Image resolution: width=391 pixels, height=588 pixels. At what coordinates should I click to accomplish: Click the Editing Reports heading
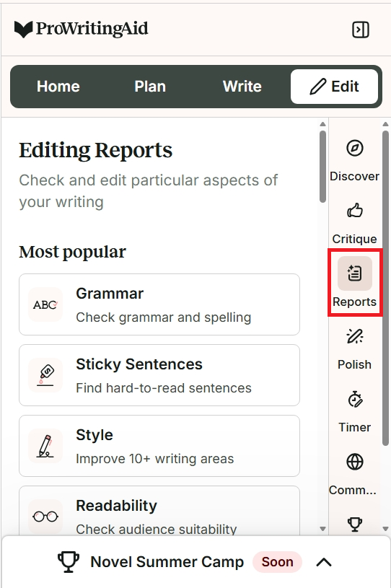click(96, 151)
